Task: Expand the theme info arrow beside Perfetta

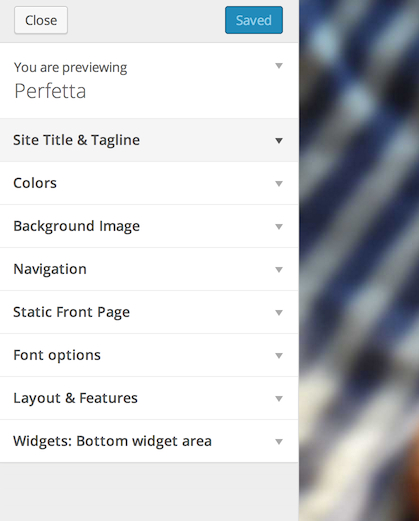Action: (x=279, y=66)
